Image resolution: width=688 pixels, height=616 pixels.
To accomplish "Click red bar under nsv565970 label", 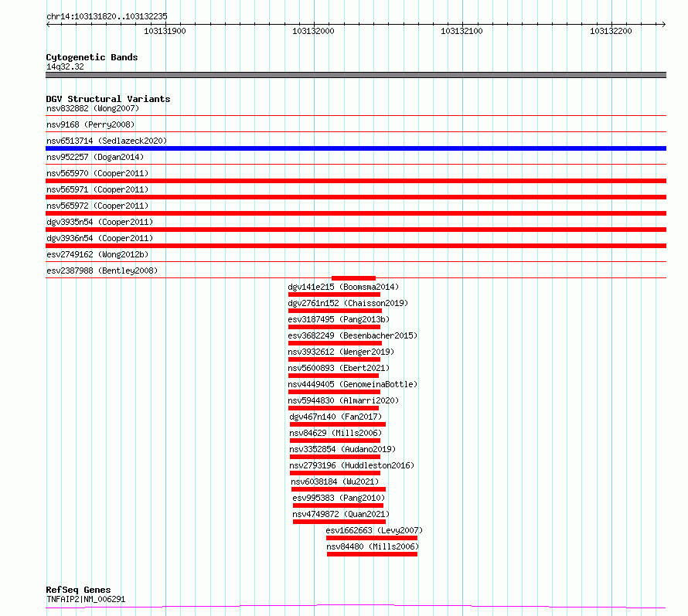I will click(x=356, y=181).
